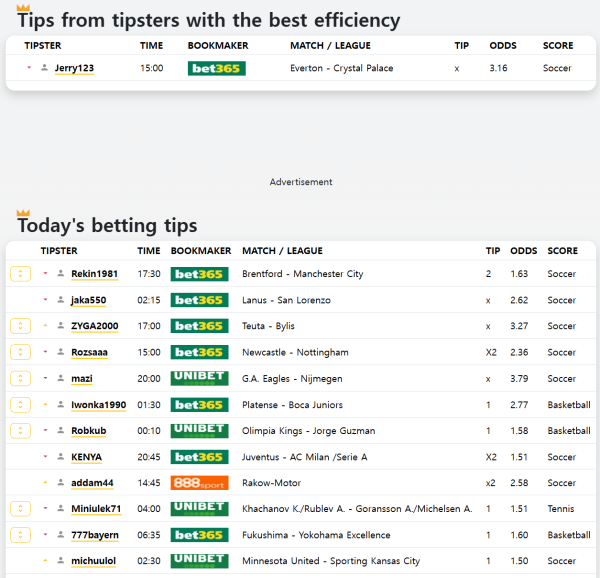Click bet365 logo in Jerry123 top row

[x=216, y=68]
